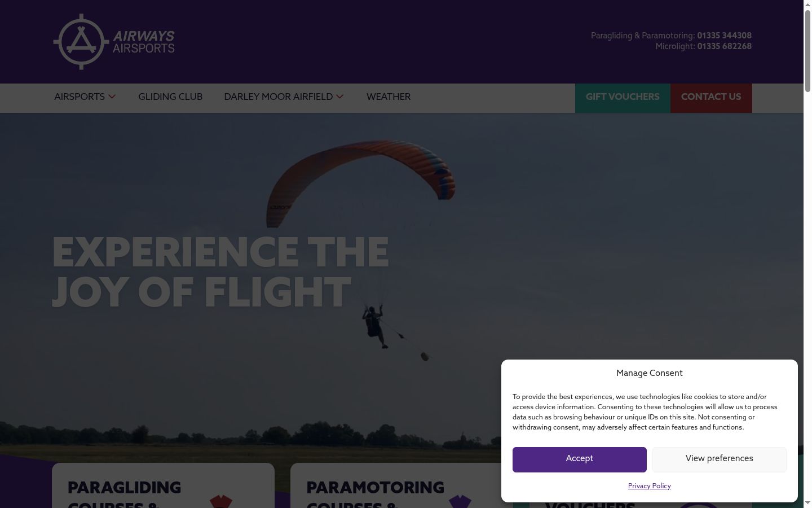Screen dimensions: 812x508
Task: Click the red paragliding card icon
Action: (x=221, y=501)
